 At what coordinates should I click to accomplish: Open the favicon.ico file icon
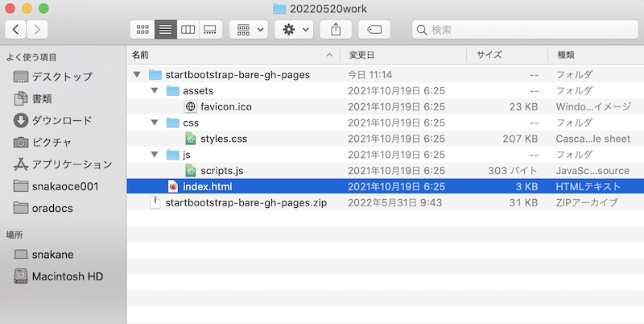(190, 106)
